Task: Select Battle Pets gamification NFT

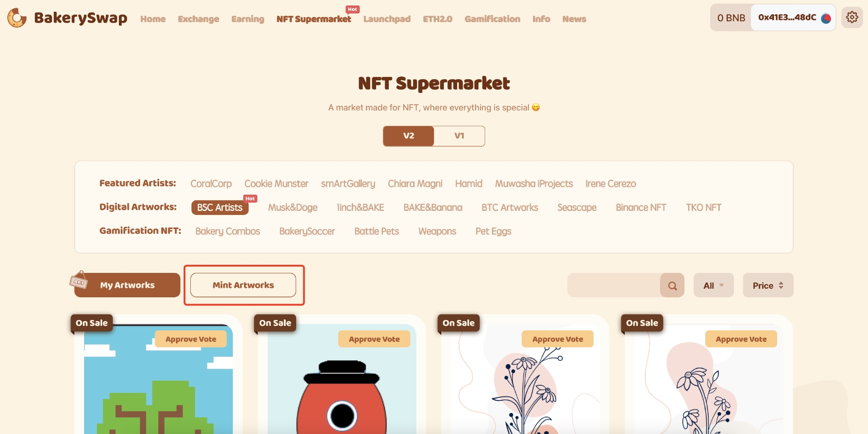Action: [x=377, y=231]
